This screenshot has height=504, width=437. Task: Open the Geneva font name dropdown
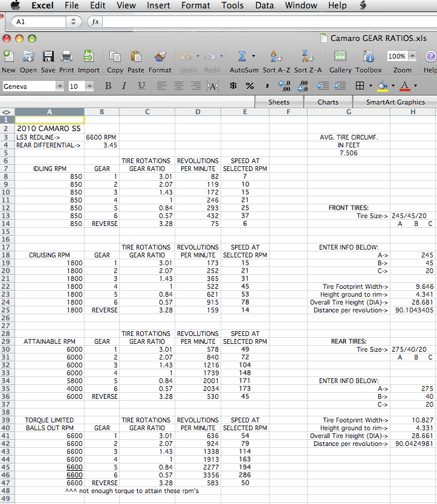tap(59, 86)
